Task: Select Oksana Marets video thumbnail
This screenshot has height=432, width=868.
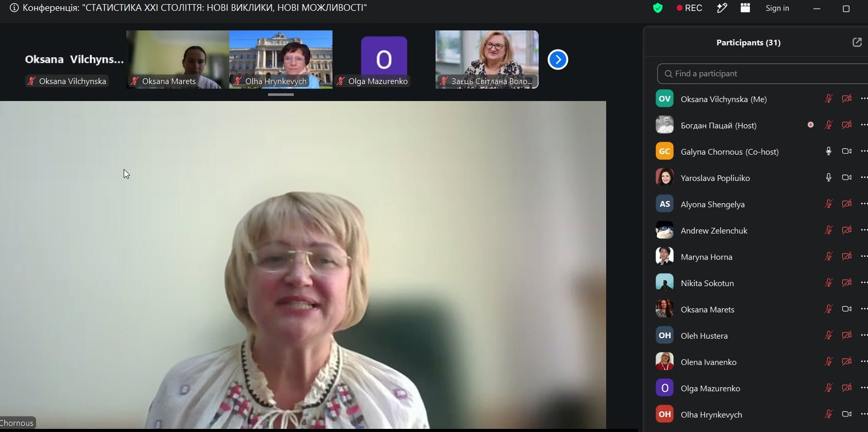Action: click(178, 59)
